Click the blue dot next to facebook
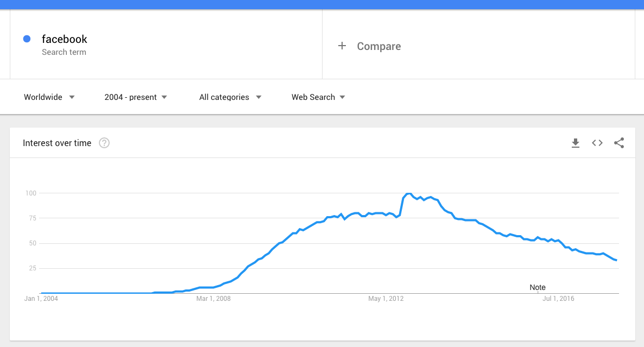This screenshot has height=347, width=644. pos(27,39)
